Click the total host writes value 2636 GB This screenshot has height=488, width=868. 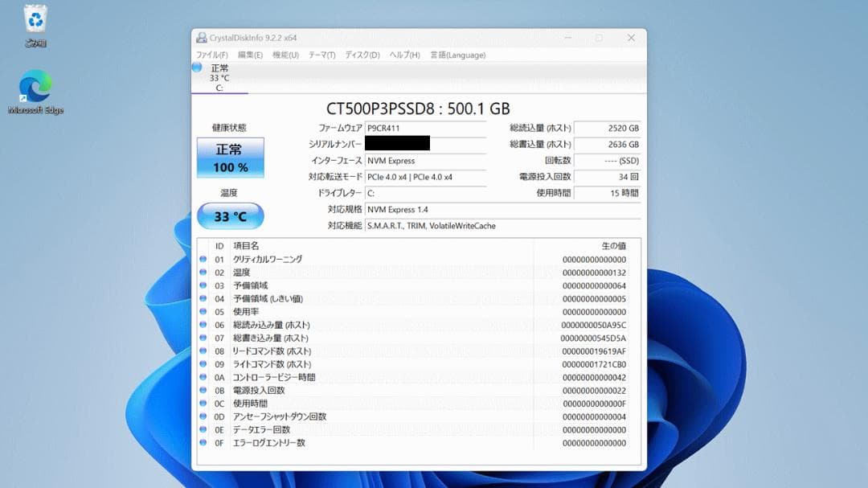point(608,144)
